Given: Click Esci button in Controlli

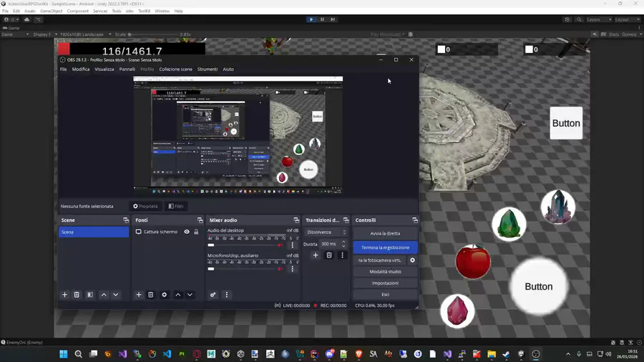Looking at the screenshot, I should (x=385, y=294).
